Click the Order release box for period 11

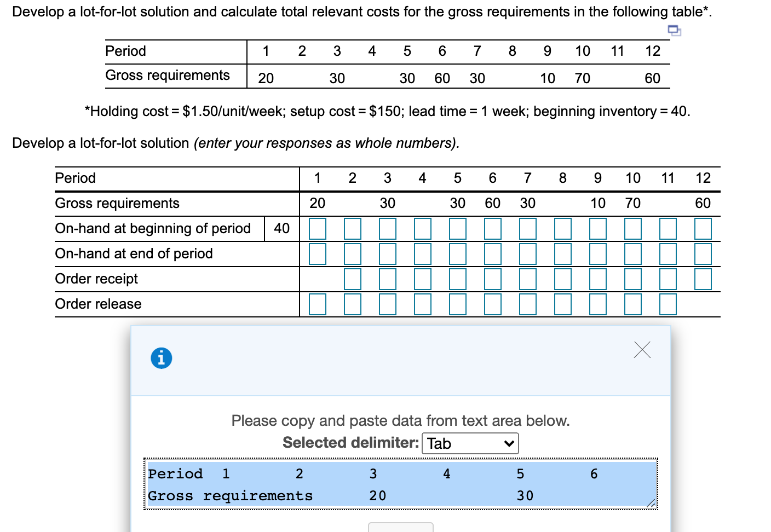(668, 304)
